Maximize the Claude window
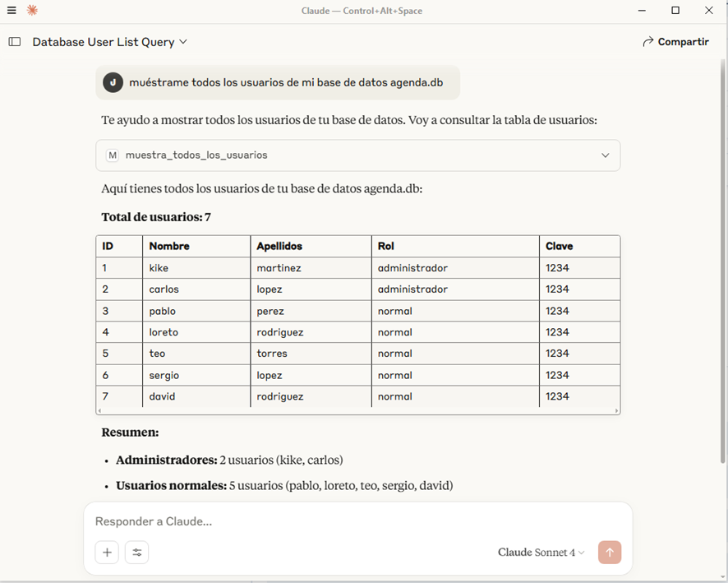This screenshot has height=583, width=728. tap(675, 11)
